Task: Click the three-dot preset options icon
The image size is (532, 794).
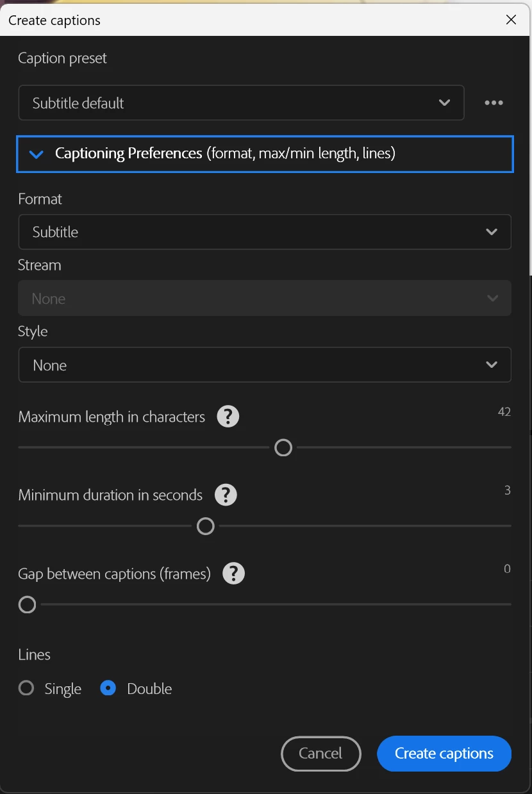Action: tap(494, 103)
